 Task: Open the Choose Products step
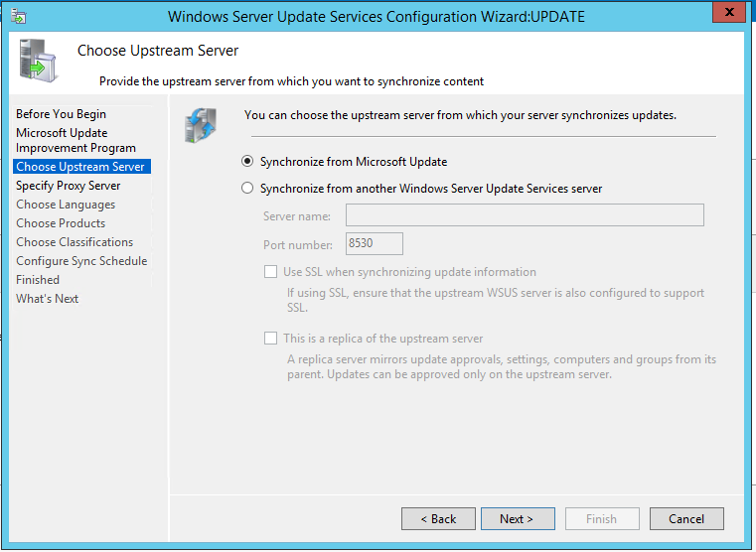[61, 223]
